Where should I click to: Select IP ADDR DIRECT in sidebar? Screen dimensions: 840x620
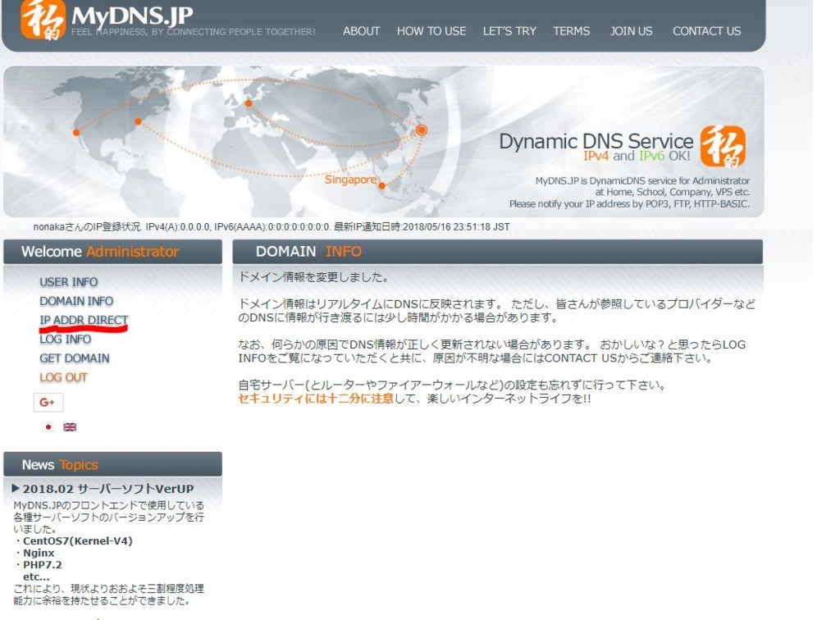click(84, 320)
